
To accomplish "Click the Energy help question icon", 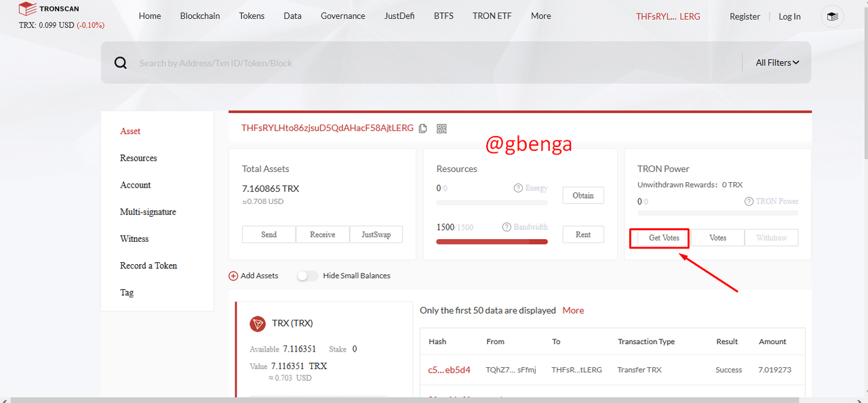I will tap(518, 188).
